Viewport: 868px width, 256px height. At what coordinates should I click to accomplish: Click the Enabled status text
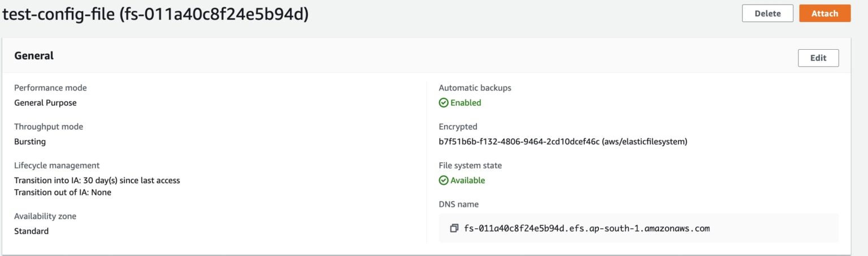tap(466, 103)
